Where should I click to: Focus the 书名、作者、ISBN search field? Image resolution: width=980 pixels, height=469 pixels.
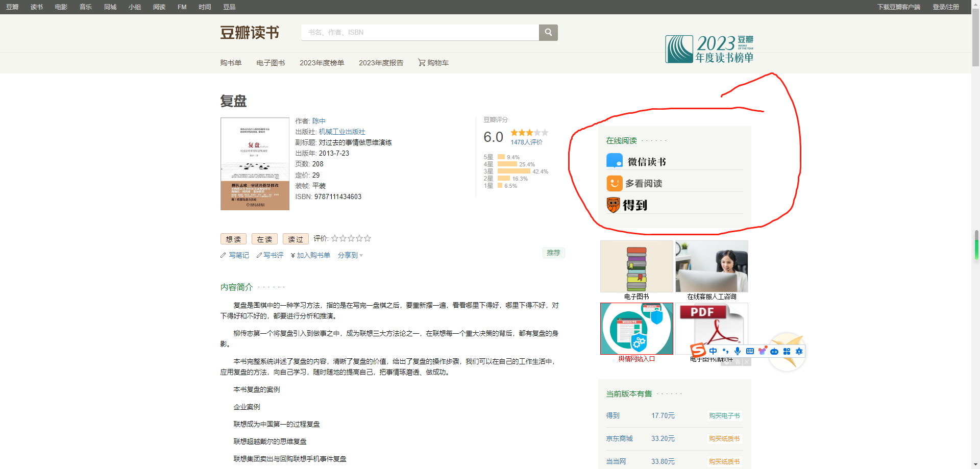(420, 32)
